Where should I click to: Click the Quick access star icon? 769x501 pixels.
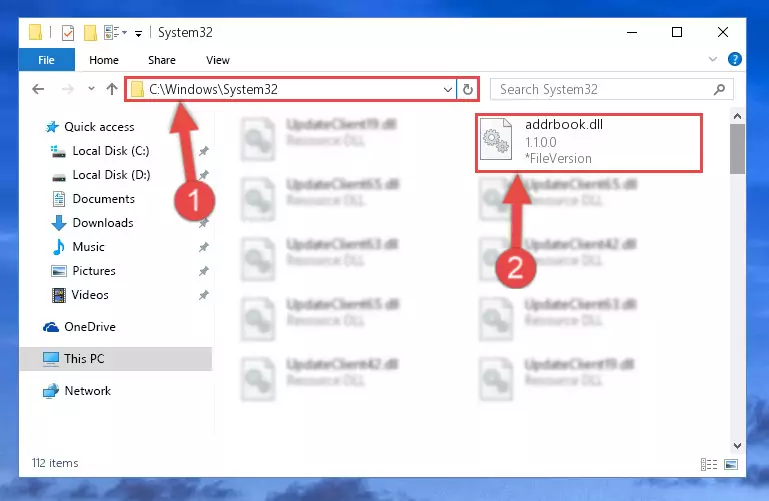(52, 127)
